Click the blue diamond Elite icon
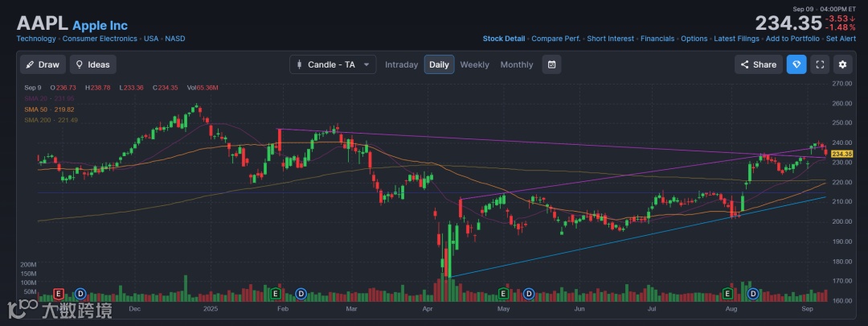This screenshot has height=326, width=868. 796,64
